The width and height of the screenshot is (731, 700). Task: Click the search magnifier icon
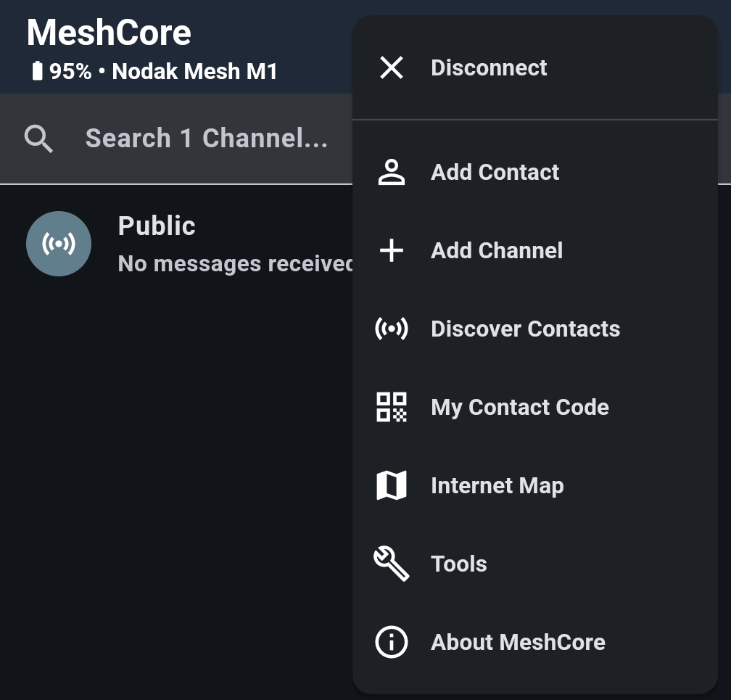[38, 139]
